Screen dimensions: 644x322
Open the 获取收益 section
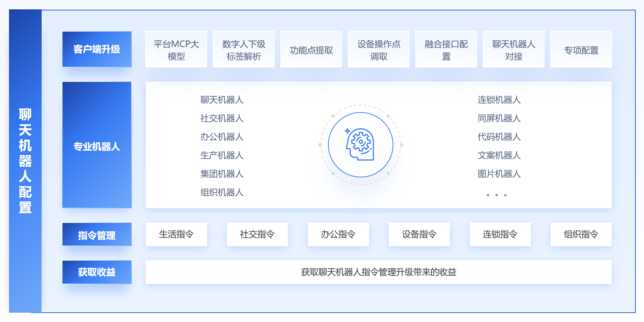97,272
